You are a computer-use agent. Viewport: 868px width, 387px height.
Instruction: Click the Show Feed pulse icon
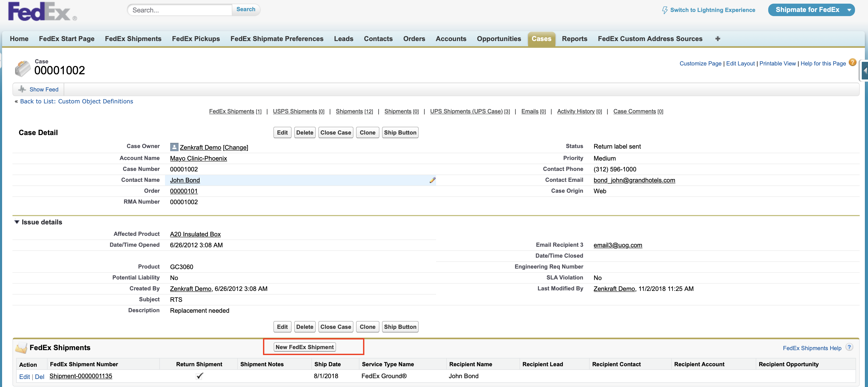coord(22,89)
